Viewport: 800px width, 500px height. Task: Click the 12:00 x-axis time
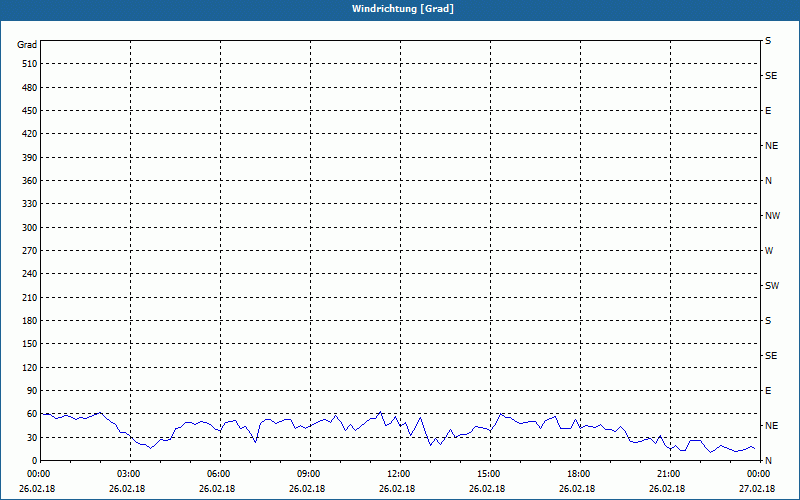pos(399,474)
